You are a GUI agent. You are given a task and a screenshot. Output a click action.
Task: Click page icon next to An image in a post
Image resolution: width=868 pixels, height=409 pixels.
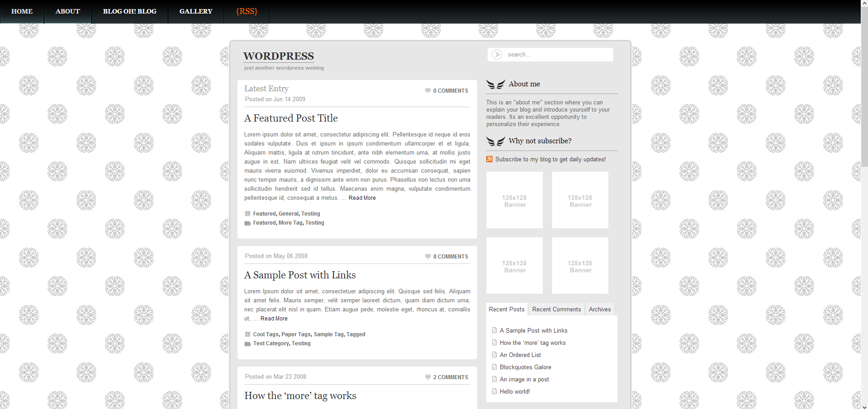coord(494,379)
